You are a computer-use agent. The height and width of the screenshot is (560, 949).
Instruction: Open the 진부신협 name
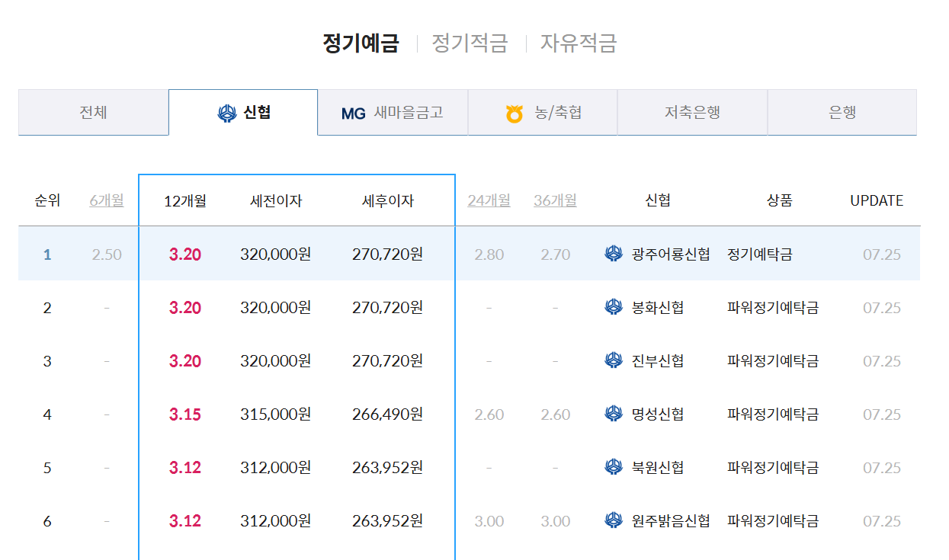658,361
